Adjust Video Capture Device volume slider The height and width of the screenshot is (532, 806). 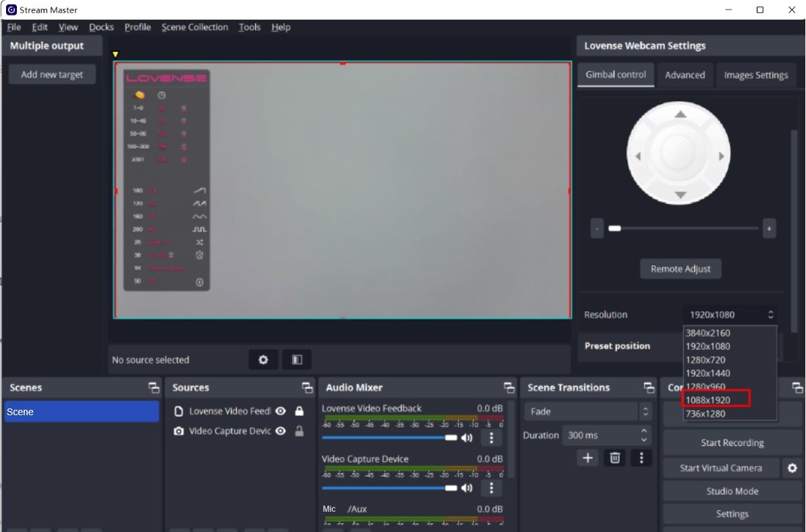pyautogui.click(x=389, y=488)
